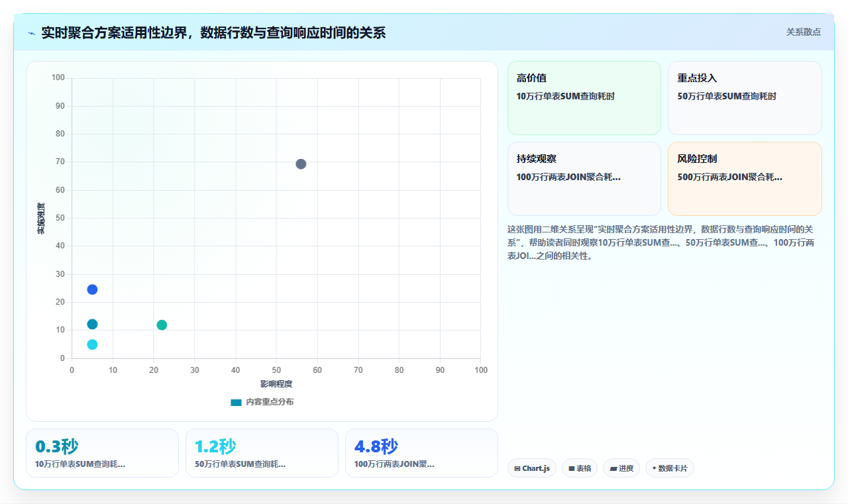Click the 表格 tag icon
848x504 pixels.
[x=572, y=468]
